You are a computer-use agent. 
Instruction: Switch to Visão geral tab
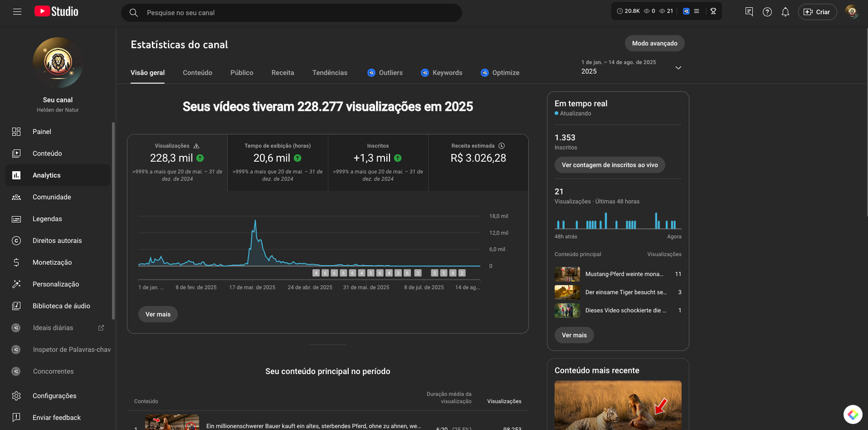click(x=148, y=73)
